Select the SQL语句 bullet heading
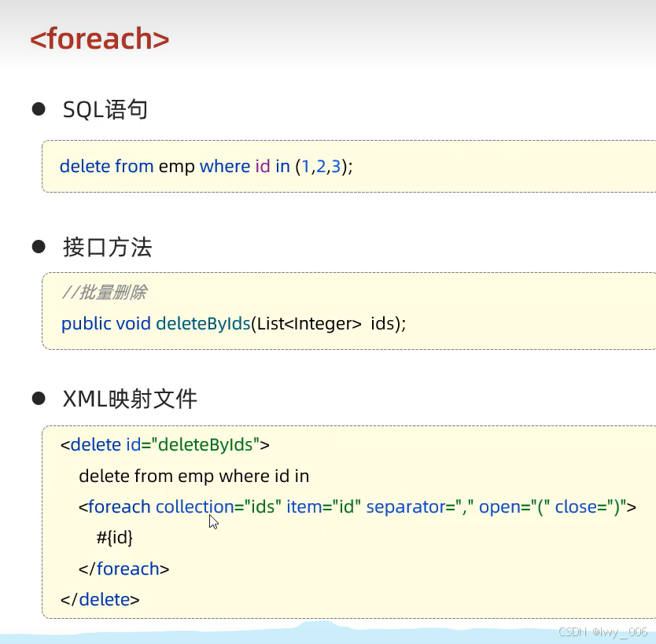This screenshot has width=656, height=644. tap(105, 109)
